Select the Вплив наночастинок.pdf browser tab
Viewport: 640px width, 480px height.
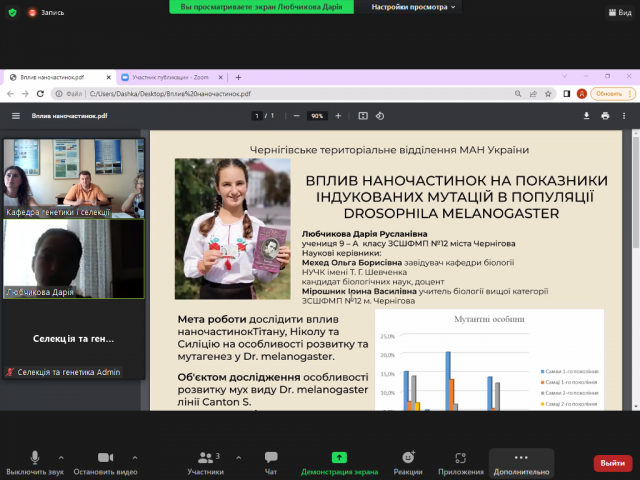(55, 77)
